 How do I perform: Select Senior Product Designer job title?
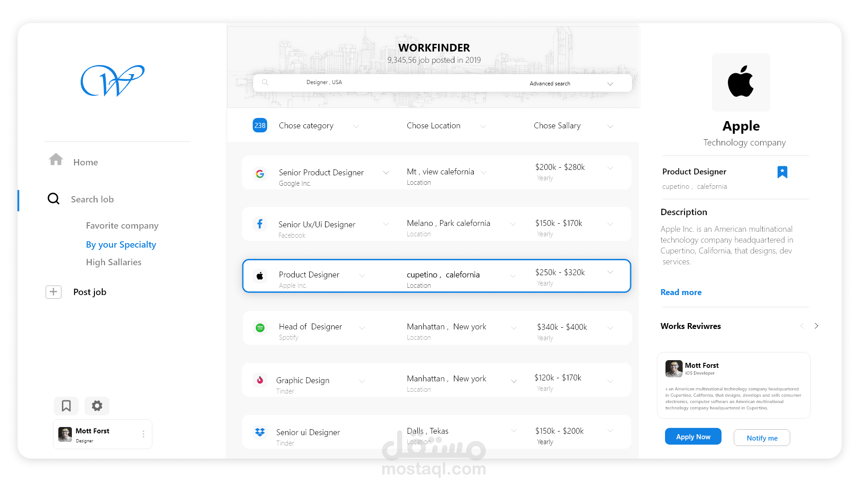point(321,173)
